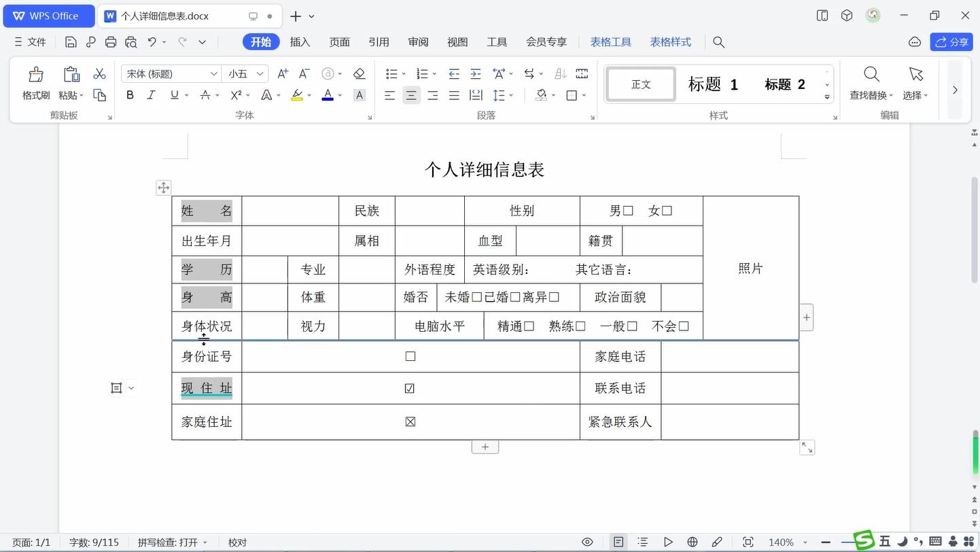Click the cloud sync icon near Share
This screenshot has height=552, width=980.
[x=915, y=42]
